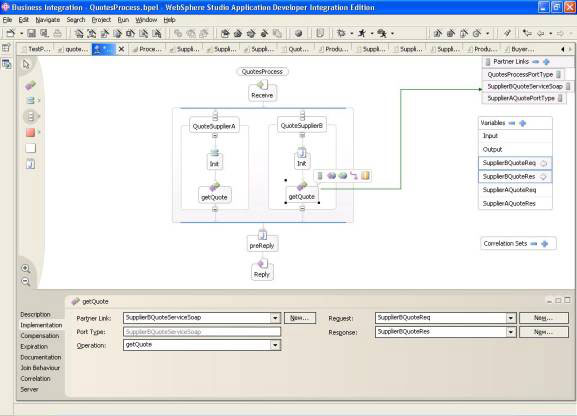Click the Save toolbar icon
Screen dimensions: 577x416
tap(32, 34)
